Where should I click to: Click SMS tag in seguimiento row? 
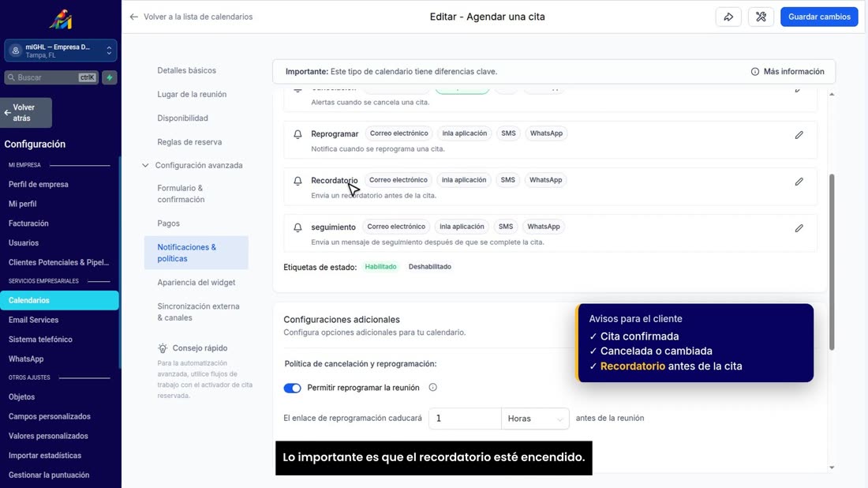pos(505,227)
